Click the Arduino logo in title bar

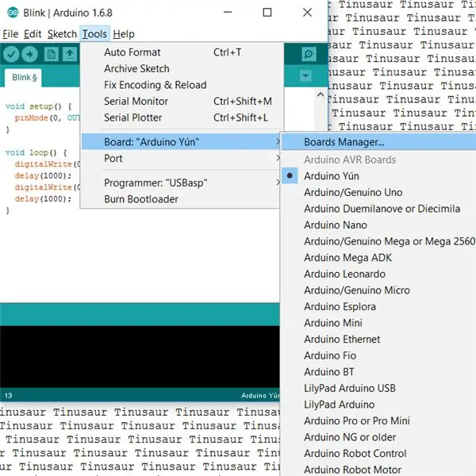pos(13,13)
